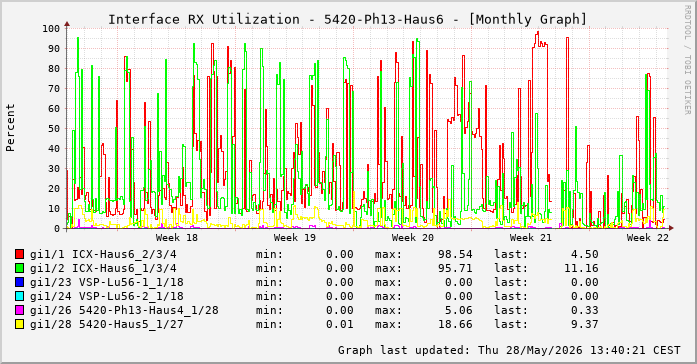697x364 pixels.
Task: Click the max value 98.54
Action: coord(454,254)
